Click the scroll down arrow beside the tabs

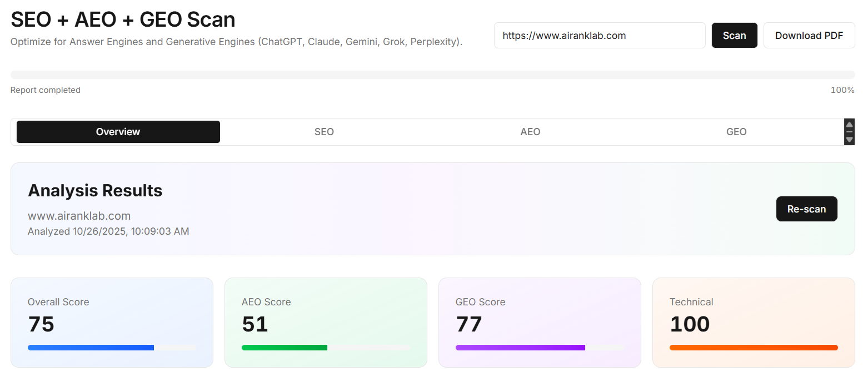coord(849,140)
